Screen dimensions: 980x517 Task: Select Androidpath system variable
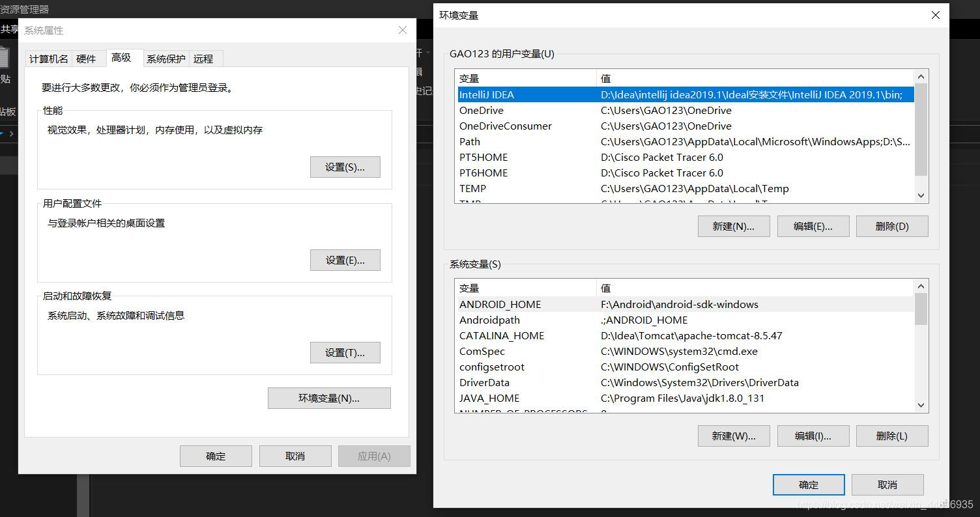point(684,320)
